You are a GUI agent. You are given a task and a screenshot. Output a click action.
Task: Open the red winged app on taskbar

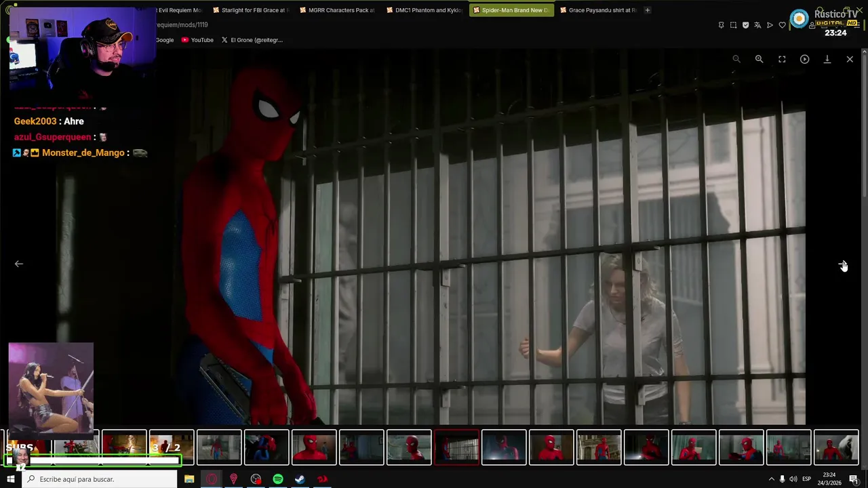[322, 479]
